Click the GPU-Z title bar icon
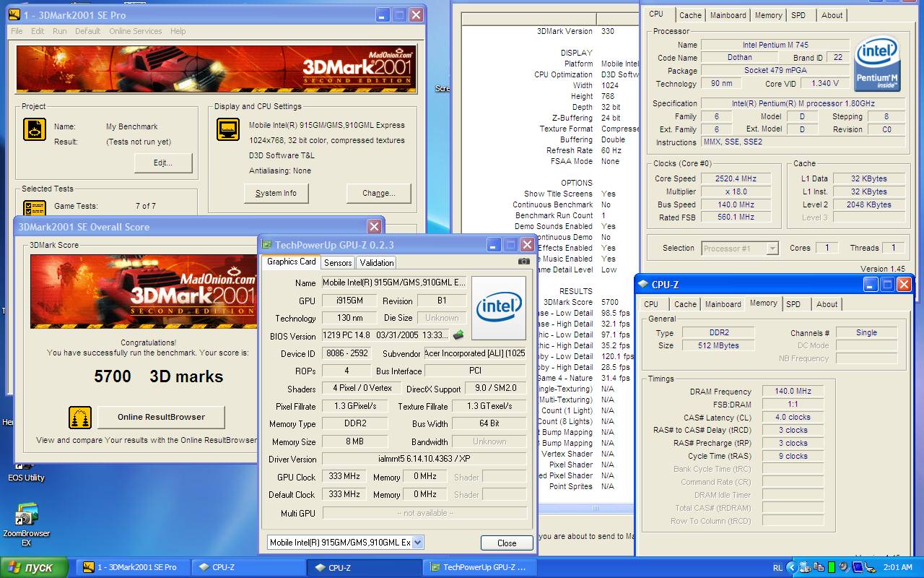The height and width of the screenshot is (578, 924). click(x=267, y=246)
